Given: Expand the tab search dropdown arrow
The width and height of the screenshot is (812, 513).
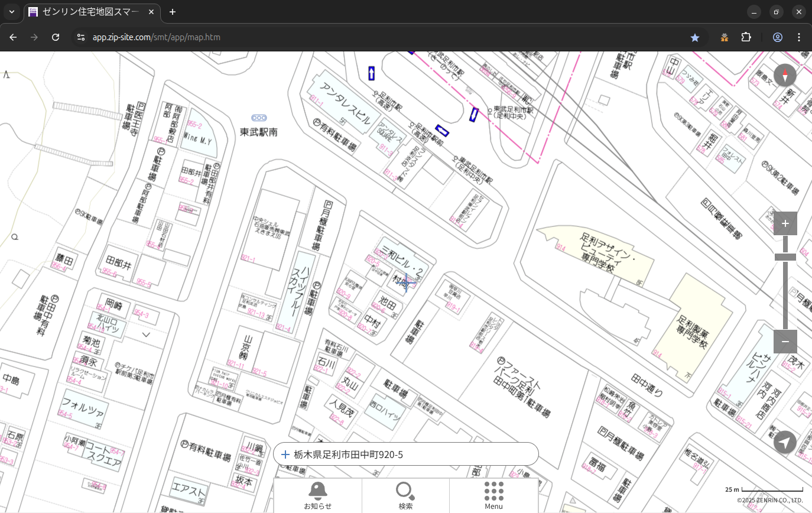Looking at the screenshot, I should [11, 12].
